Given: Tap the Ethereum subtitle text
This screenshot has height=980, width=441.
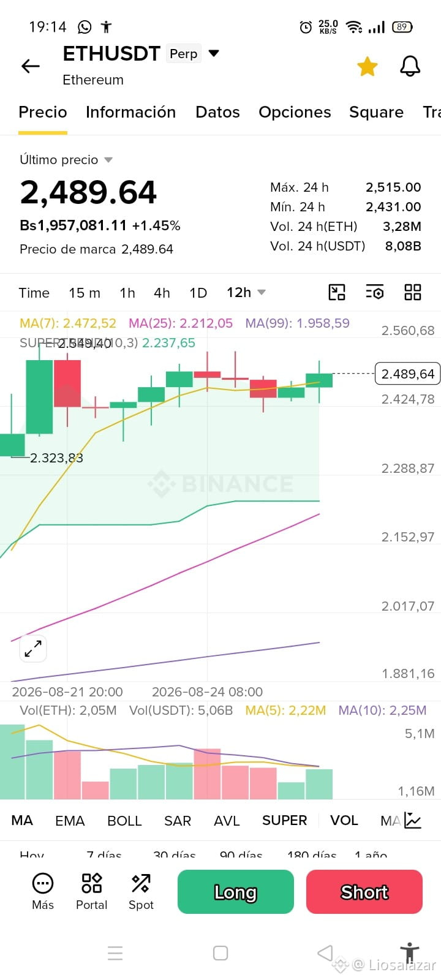Looking at the screenshot, I should point(93,80).
